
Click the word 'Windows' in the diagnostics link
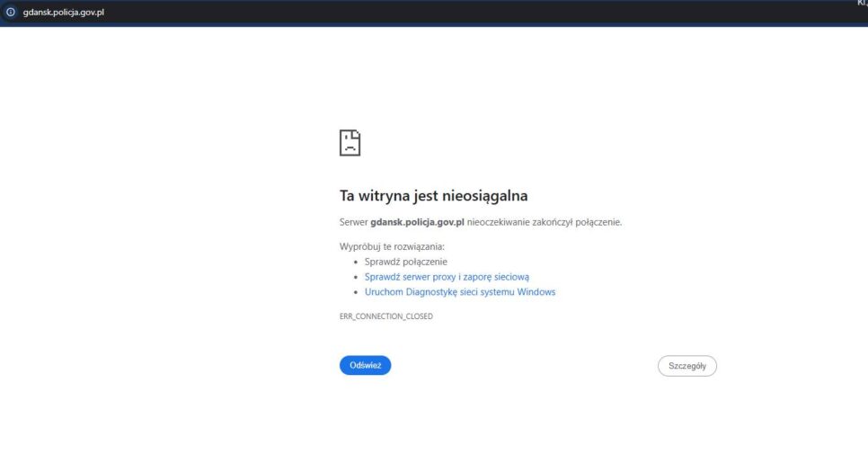click(537, 292)
